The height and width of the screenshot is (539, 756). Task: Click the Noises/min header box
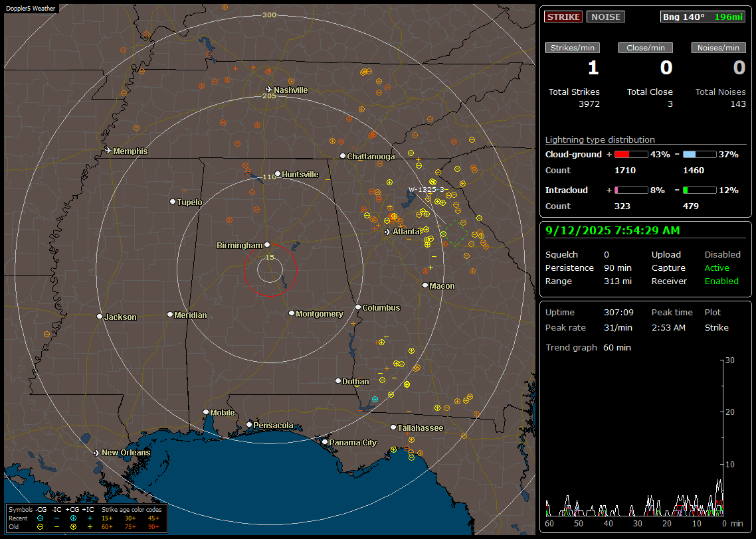click(x=718, y=48)
